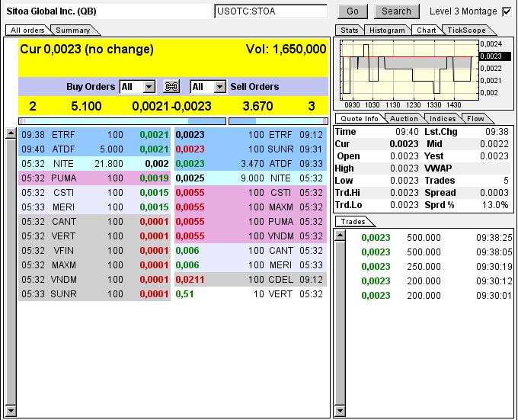Open the Histogram tab
The image size is (518, 420).
387,30
